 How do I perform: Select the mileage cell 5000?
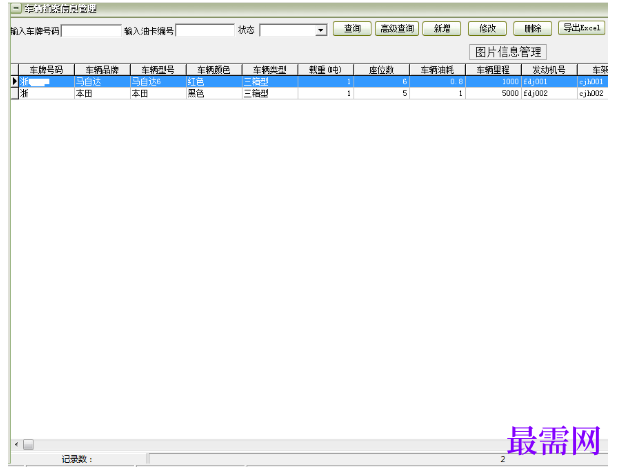pos(493,94)
